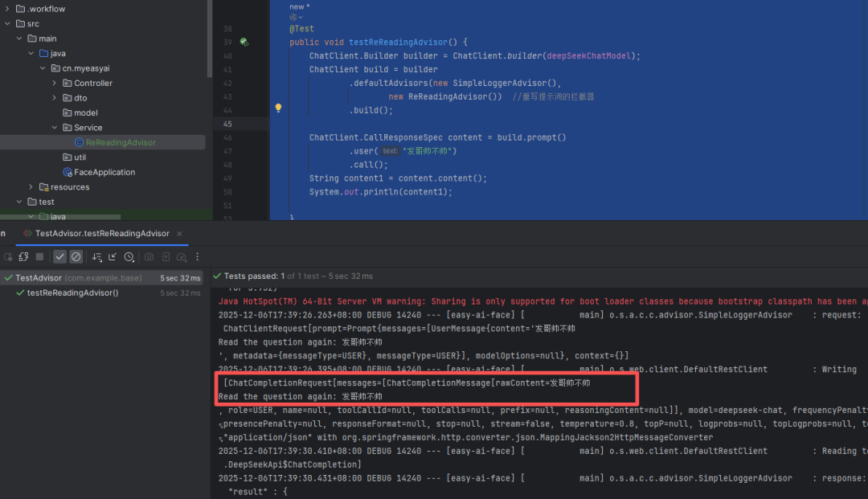Toggle Show Passed tests checkmark button
This screenshot has height=499, width=868.
tap(60, 257)
